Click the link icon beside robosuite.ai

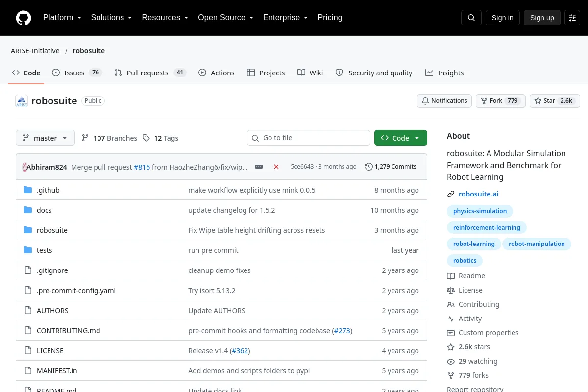451,194
